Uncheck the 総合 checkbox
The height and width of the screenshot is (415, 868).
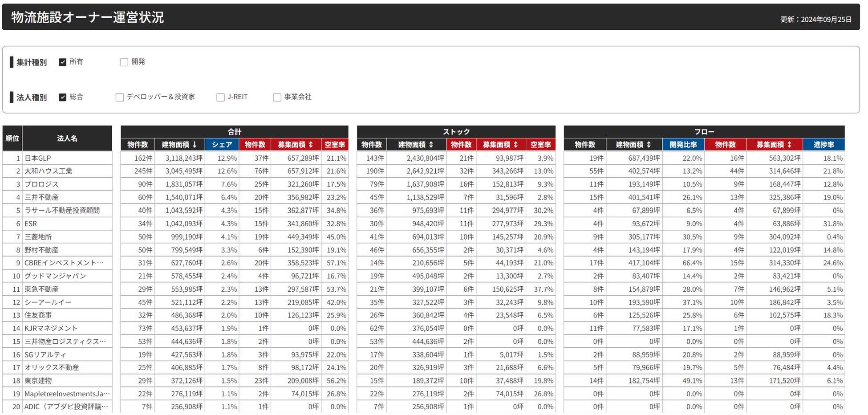tap(63, 97)
